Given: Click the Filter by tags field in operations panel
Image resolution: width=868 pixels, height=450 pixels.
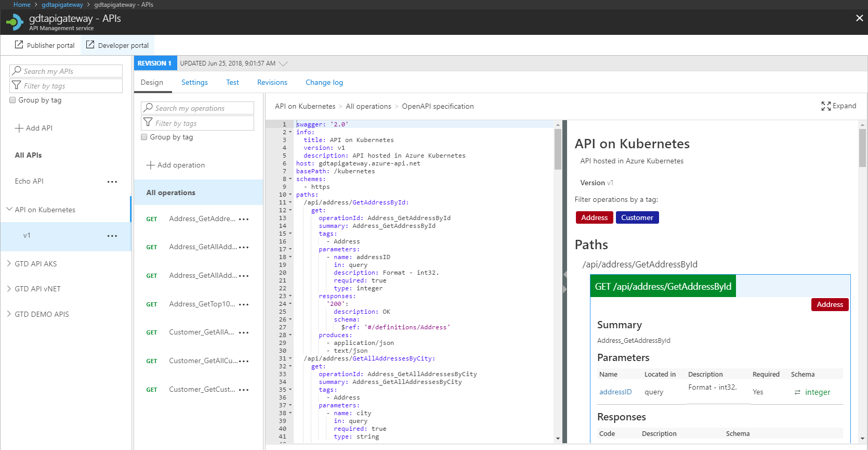Looking at the screenshot, I should [x=198, y=123].
